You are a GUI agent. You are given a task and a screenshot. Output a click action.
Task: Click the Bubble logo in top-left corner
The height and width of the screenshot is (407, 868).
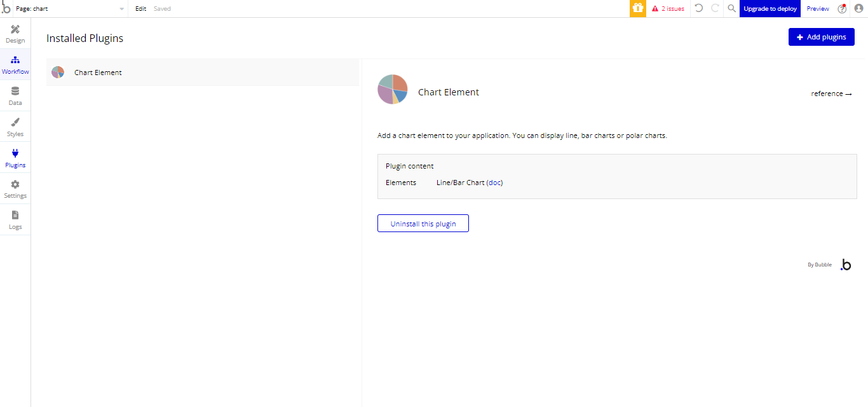tap(6, 8)
